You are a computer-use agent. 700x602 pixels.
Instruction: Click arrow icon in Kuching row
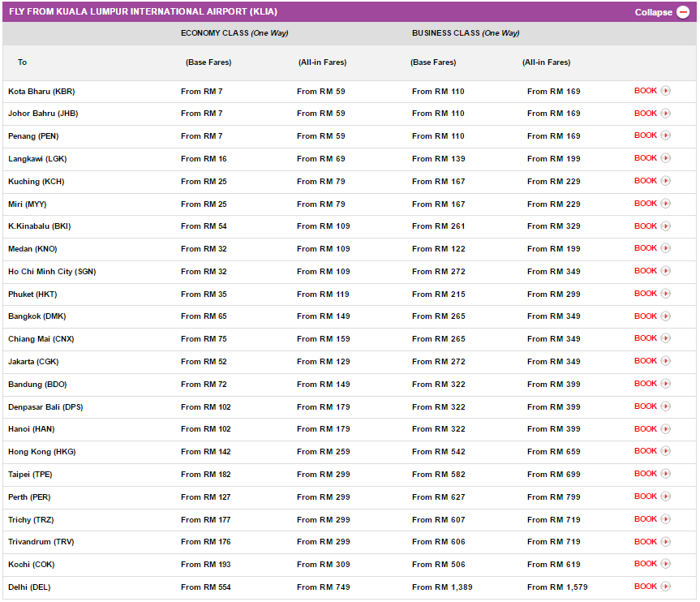tap(666, 180)
